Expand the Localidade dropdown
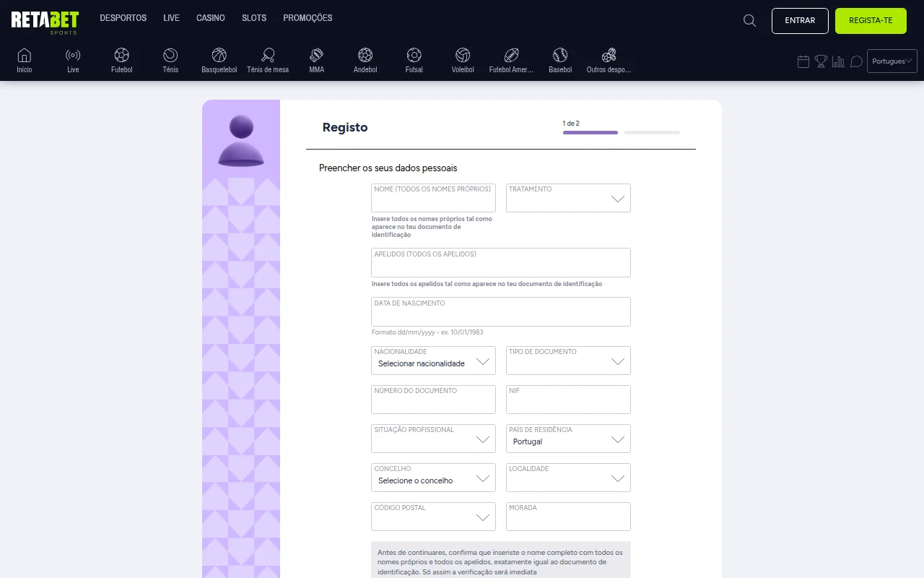This screenshot has height=578, width=924. click(568, 478)
